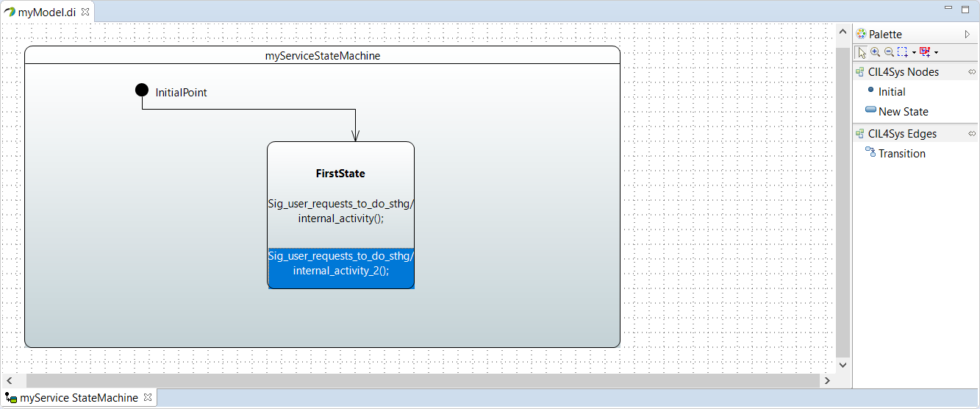
Task: Select the internal_activity(); transition text
Action: (341, 210)
